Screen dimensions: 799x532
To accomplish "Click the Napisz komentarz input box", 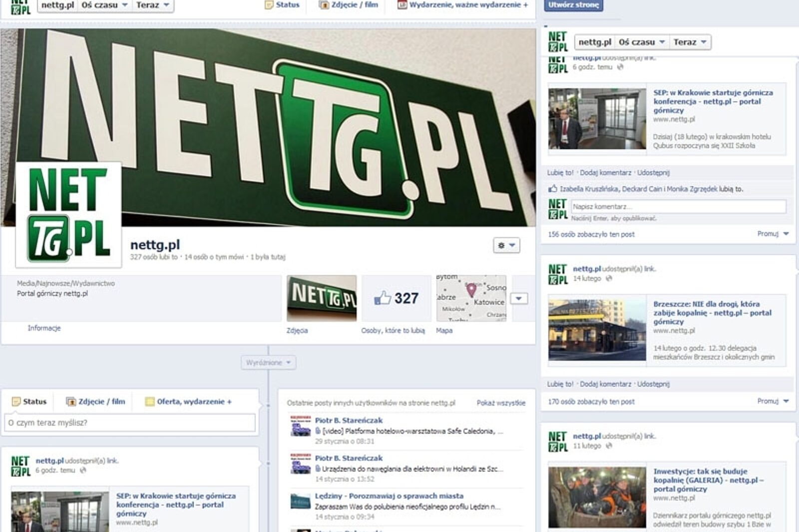I will [678, 207].
